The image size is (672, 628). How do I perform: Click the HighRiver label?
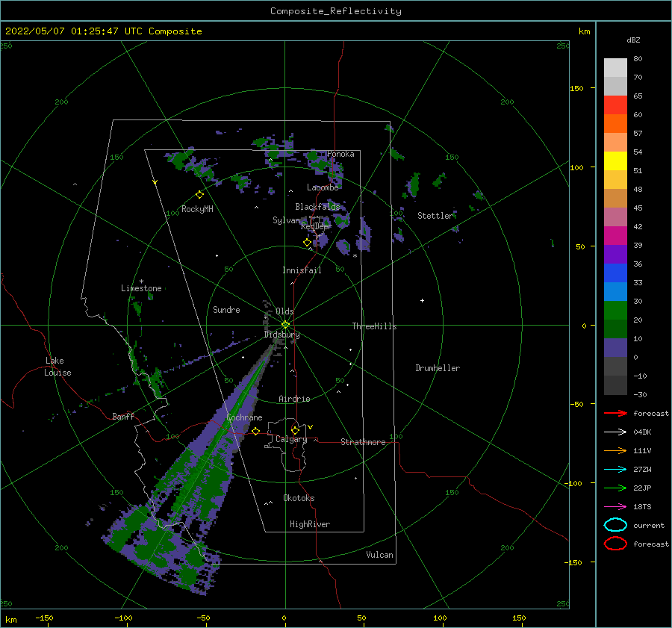tap(310, 524)
